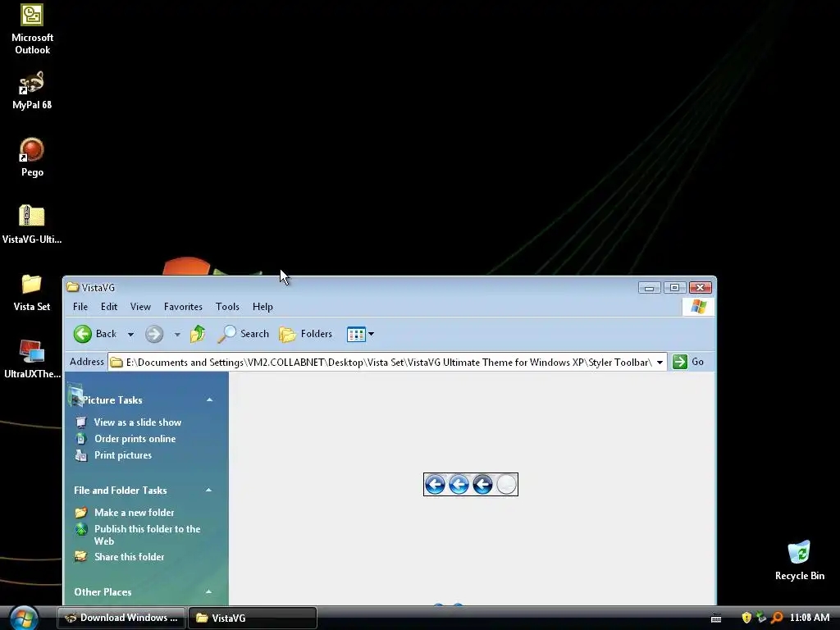Open the Help menu
Image resolution: width=840 pixels, height=630 pixels.
[262, 307]
